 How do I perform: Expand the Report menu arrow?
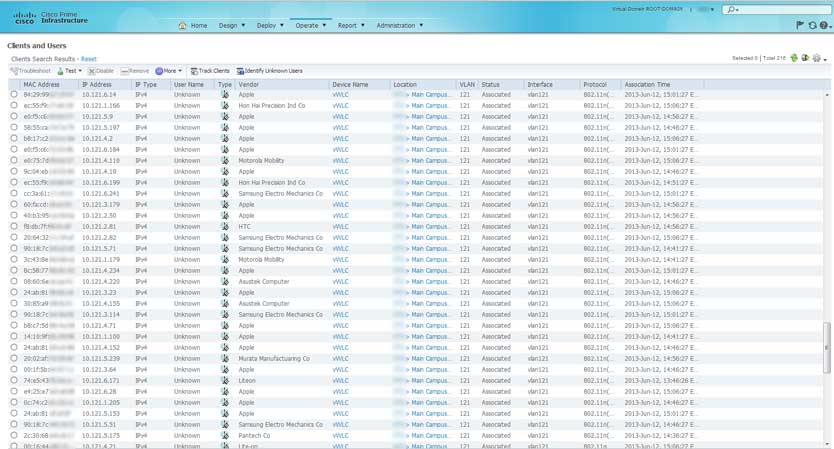point(363,26)
